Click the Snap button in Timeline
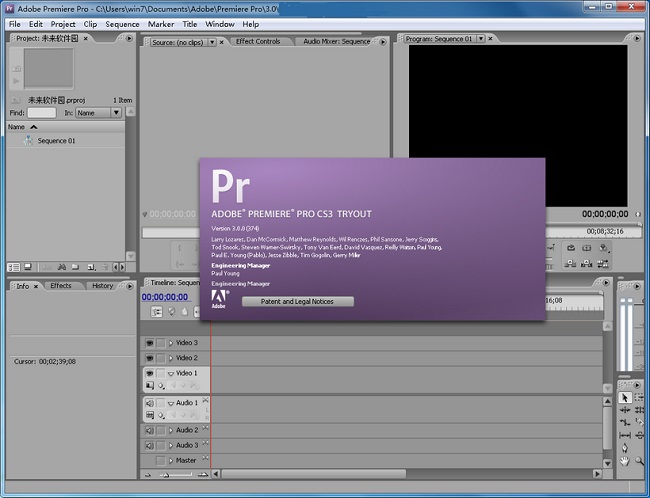Image resolution: width=650 pixels, height=498 pixels. click(x=157, y=312)
